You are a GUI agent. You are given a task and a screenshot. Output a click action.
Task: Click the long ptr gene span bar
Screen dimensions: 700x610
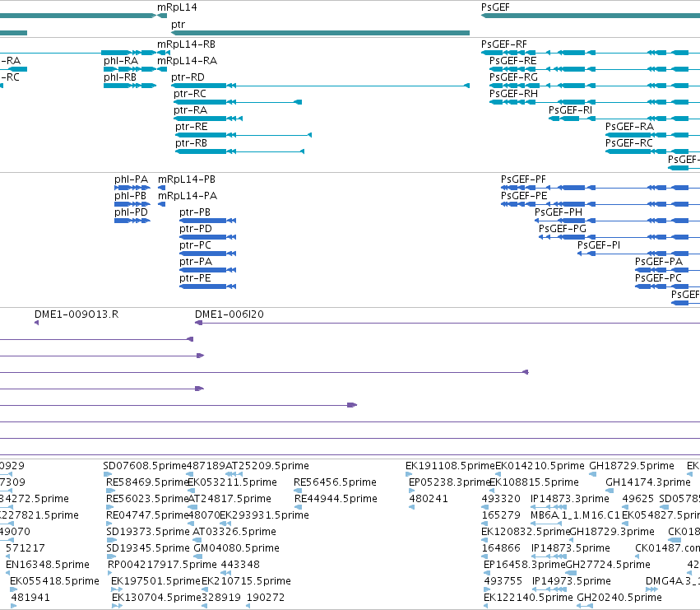point(320,33)
